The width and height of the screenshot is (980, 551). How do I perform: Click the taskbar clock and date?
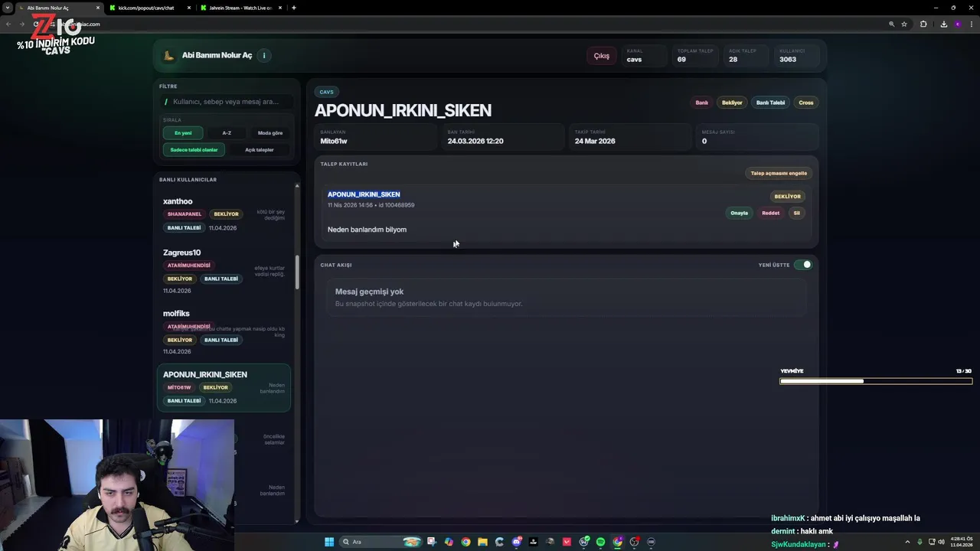click(961, 542)
